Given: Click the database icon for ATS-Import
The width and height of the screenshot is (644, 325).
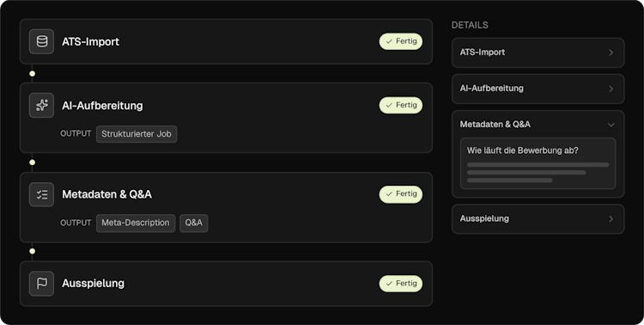Looking at the screenshot, I should pyautogui.click(x=41, y=41).
